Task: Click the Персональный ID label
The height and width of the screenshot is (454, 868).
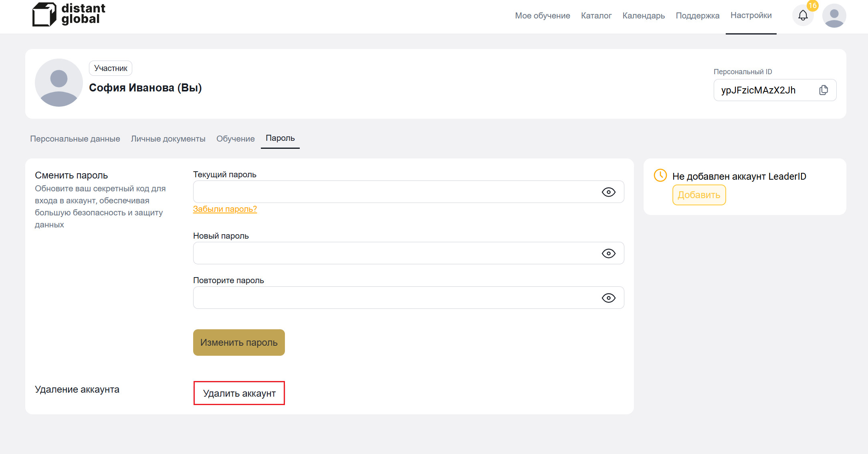Action: (x=743, y=72)
